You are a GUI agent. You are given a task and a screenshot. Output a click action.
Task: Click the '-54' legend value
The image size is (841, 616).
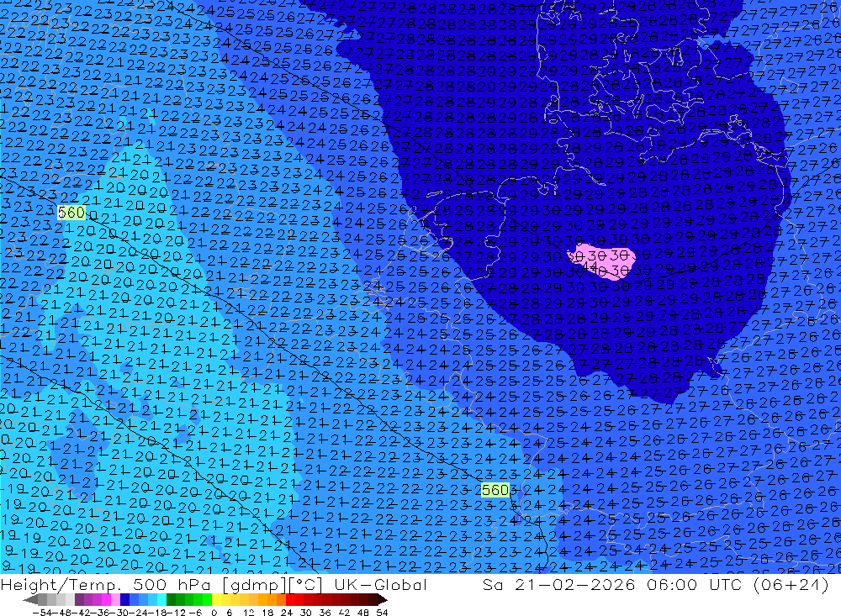[42, 613]
